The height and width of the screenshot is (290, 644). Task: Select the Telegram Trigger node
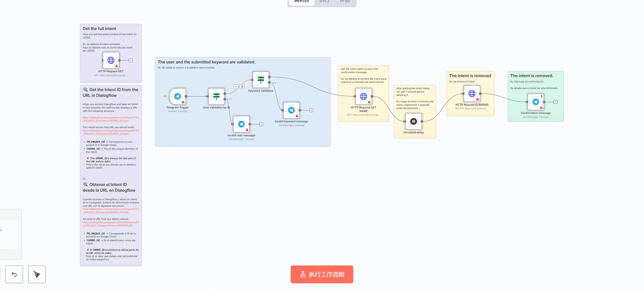click(177, 96)
